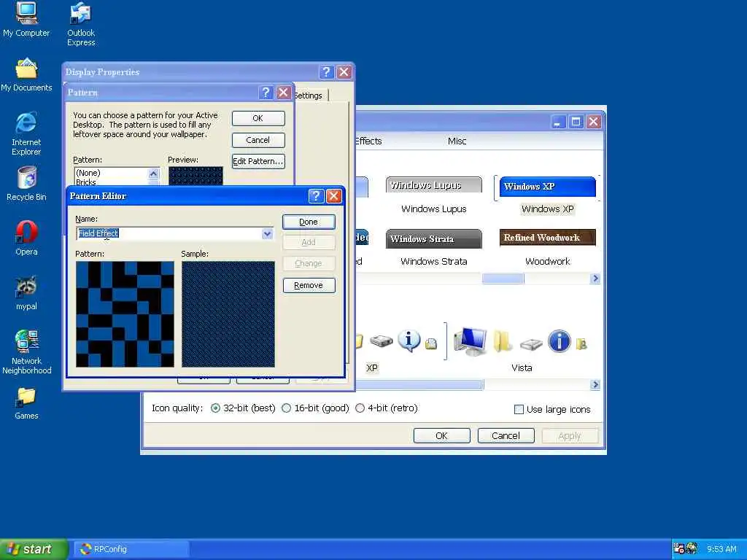This screenshot has width=747, height=560.
Task: Select the Vista drive icon
Action: (x=531, y=344)
